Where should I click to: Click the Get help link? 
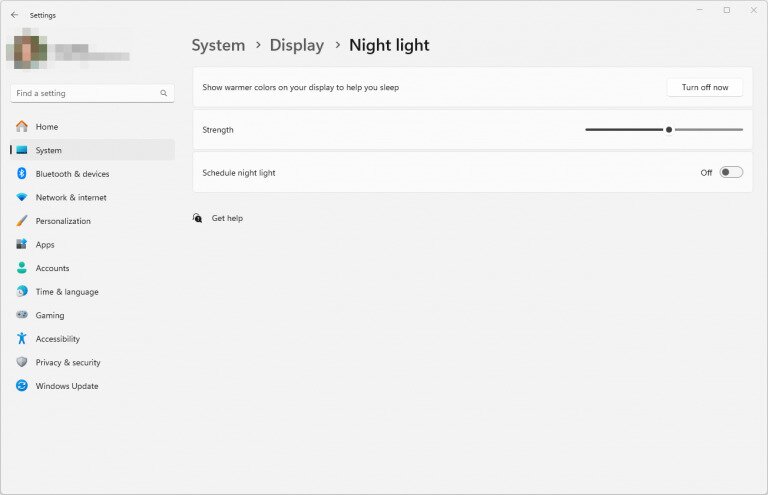227,218
